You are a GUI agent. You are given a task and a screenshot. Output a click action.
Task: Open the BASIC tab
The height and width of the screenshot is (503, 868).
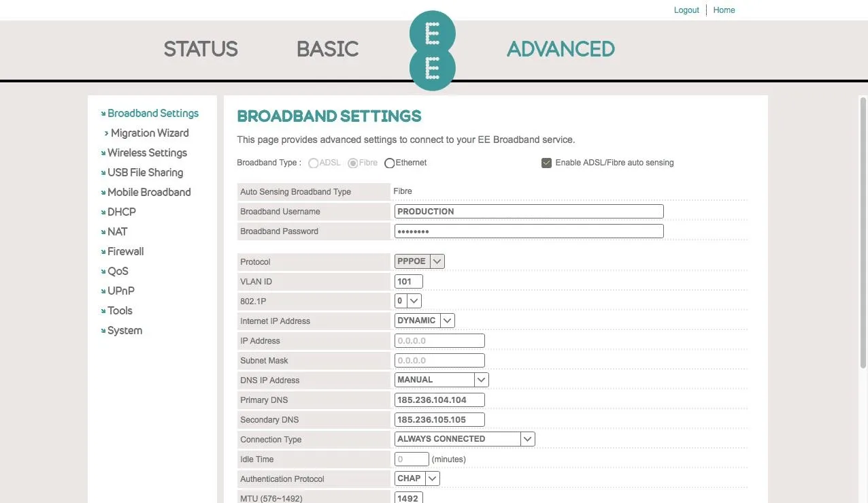tap(327, 49)
